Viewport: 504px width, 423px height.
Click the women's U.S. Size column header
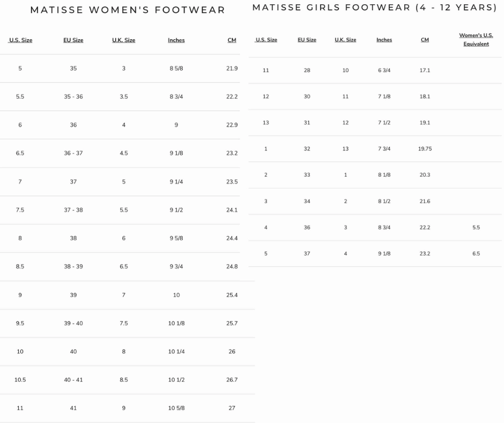point(20,40)
